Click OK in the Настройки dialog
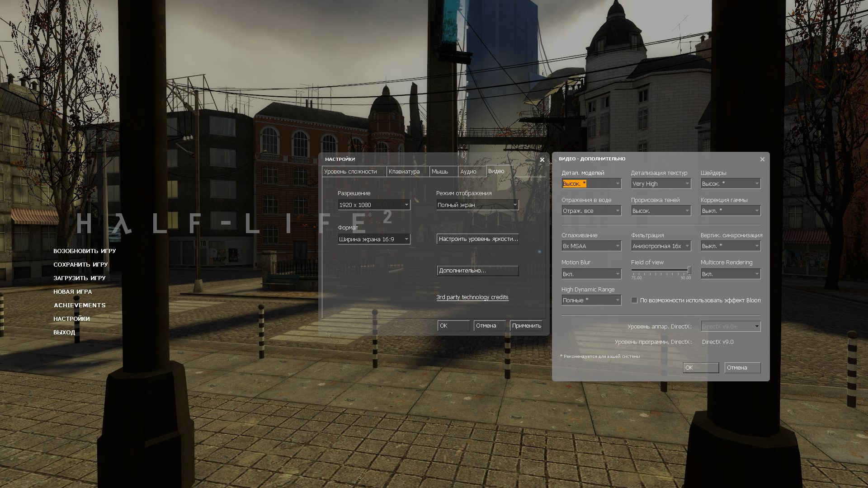This screenshot has width=868, height=488. tap(453, 326)
